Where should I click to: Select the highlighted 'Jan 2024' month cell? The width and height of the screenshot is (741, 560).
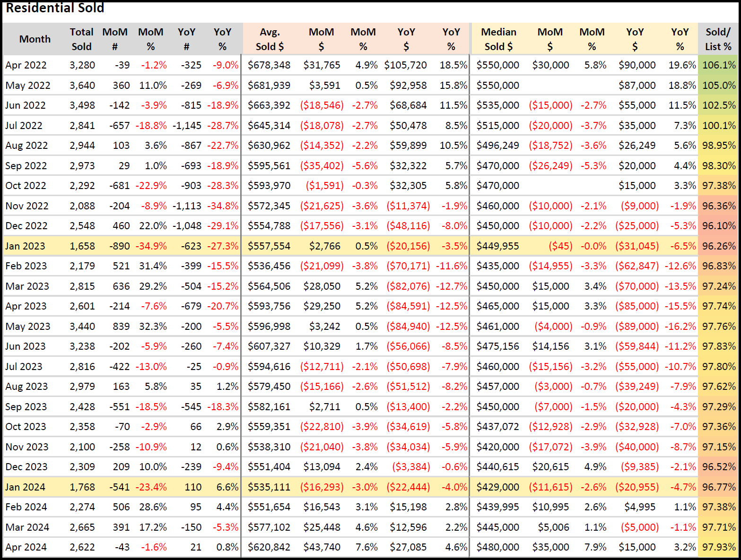click(x=26, y=487)
